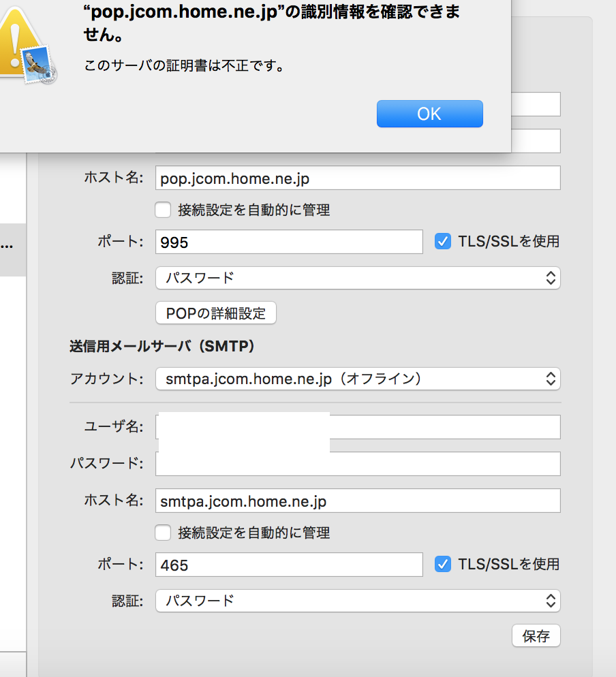Expand the SMTP アカウント dropdown smtpa.jcom.home.ne.jp

(357, 379)
